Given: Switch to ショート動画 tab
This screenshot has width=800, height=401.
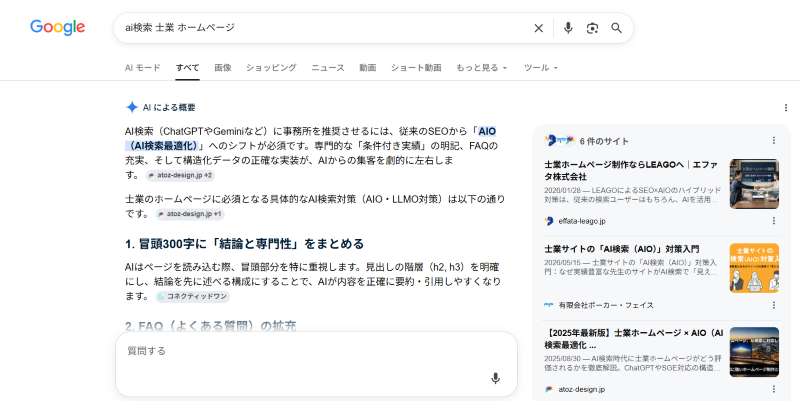Looking at the screenshot, I should click(416, 68).
